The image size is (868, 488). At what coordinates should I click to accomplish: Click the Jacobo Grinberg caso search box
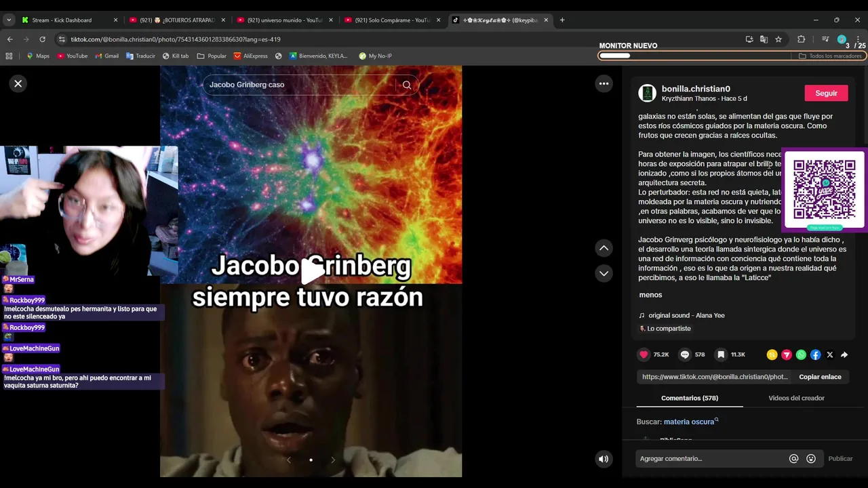299,85
